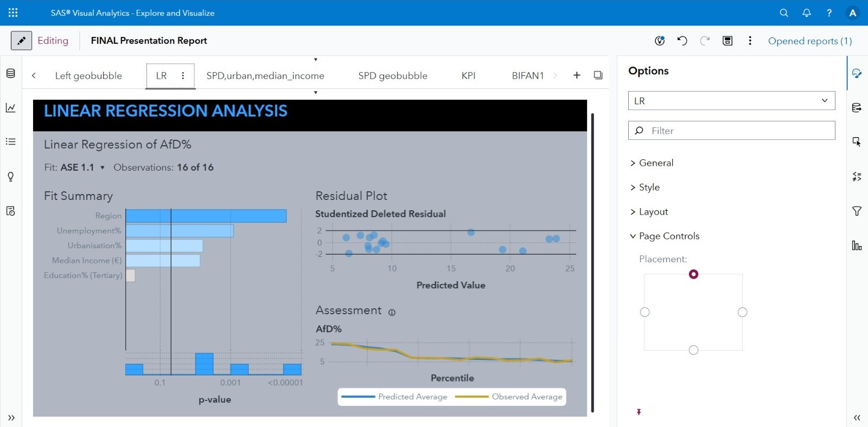868x427 pixels.
Task: Click the recover/auto-save status icon
Action: 660,41
